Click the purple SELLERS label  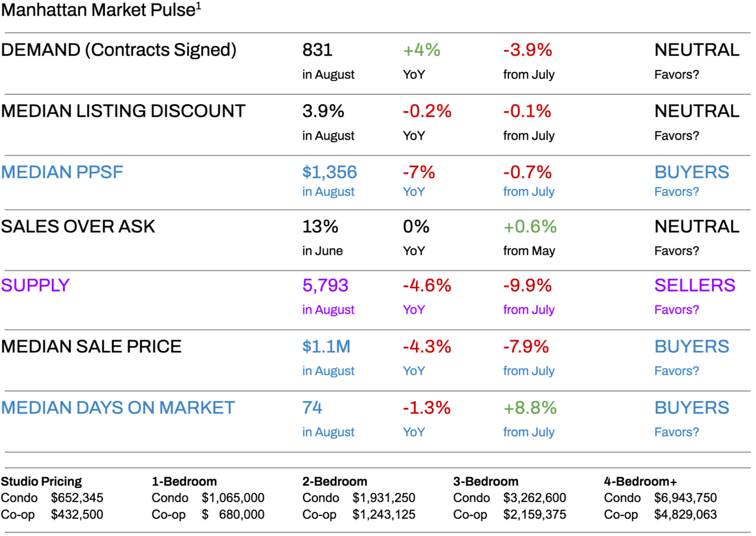pyautogui.click(x=695, y=285)
